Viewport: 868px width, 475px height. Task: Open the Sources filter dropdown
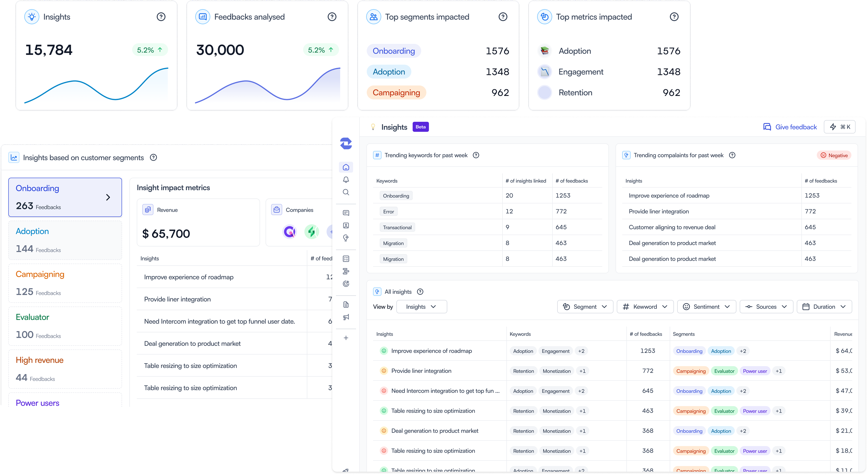(766, 307)
